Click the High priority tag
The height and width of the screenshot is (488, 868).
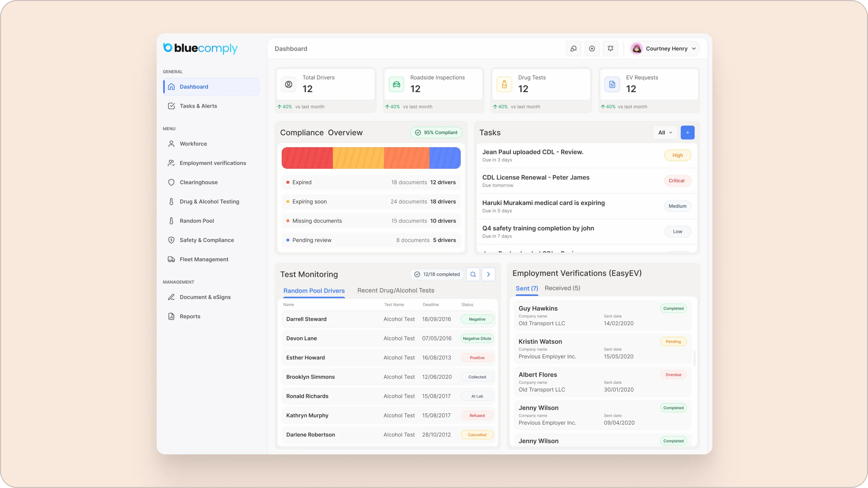(677, 155)
